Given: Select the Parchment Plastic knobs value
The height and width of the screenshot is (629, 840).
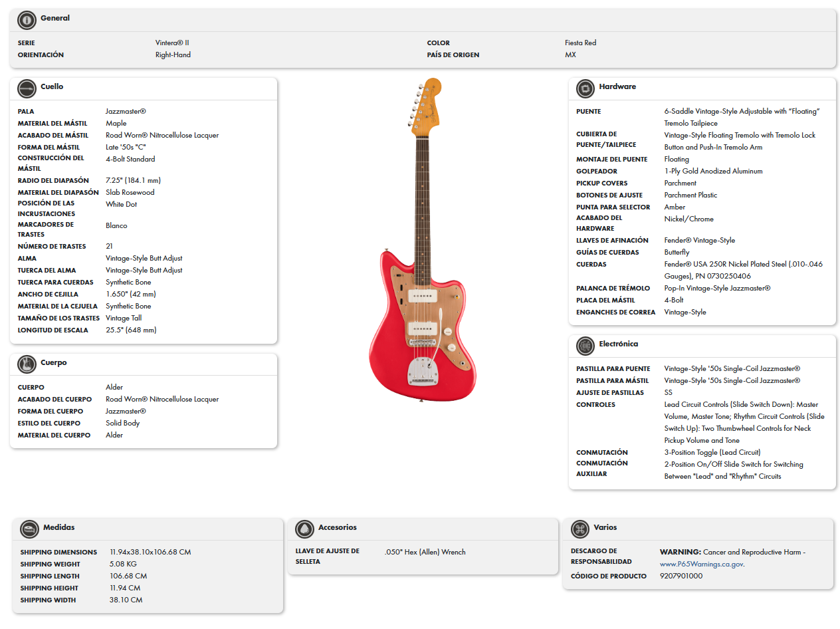Looking at the screenshot, I should click(691, 195).
